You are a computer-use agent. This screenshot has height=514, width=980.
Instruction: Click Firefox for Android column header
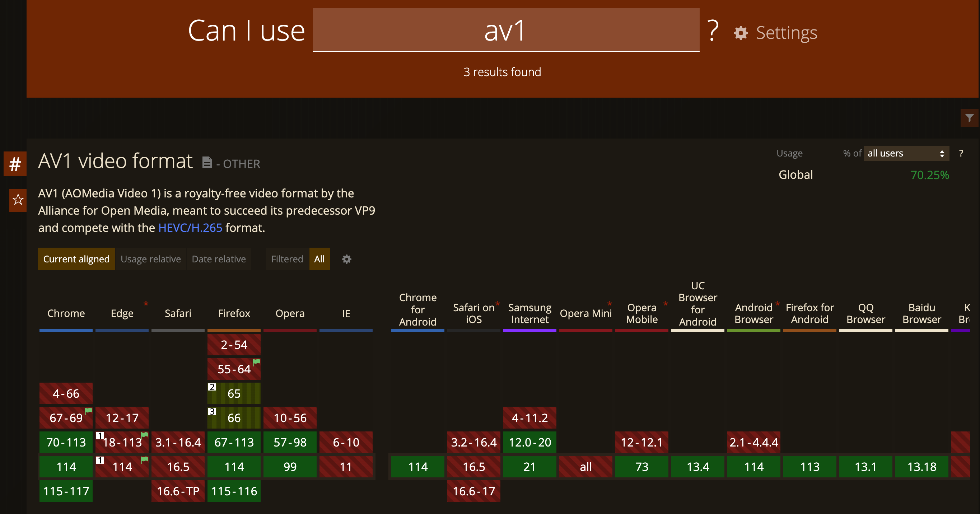coord(809,313)
